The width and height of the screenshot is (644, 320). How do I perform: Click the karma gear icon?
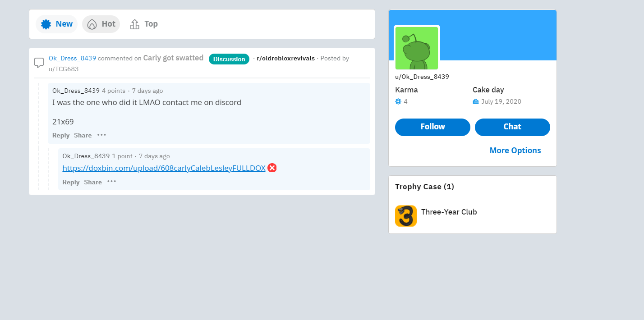coord(398,101)
